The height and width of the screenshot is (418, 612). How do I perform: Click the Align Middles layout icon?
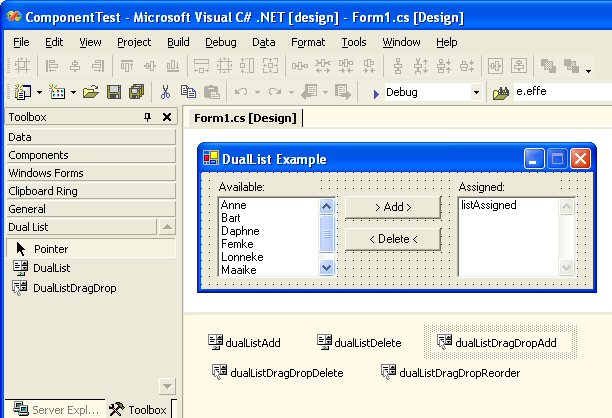point(150,66)
